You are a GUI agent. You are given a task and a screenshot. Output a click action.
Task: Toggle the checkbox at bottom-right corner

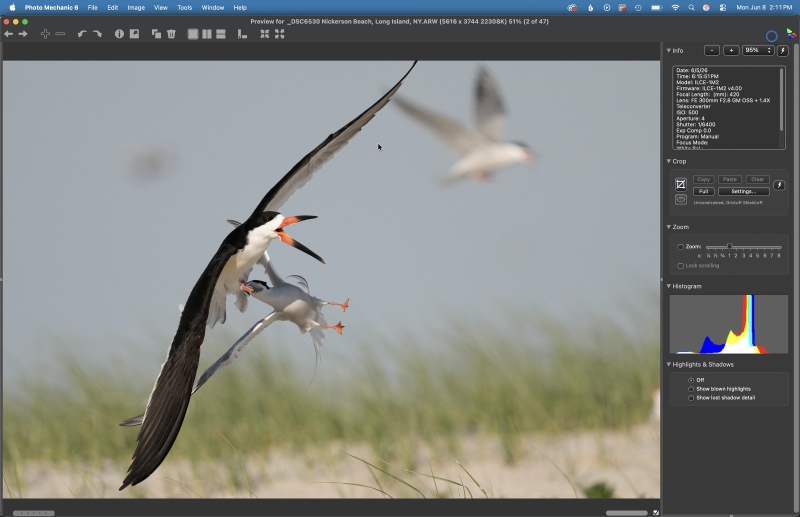(656, 512)
